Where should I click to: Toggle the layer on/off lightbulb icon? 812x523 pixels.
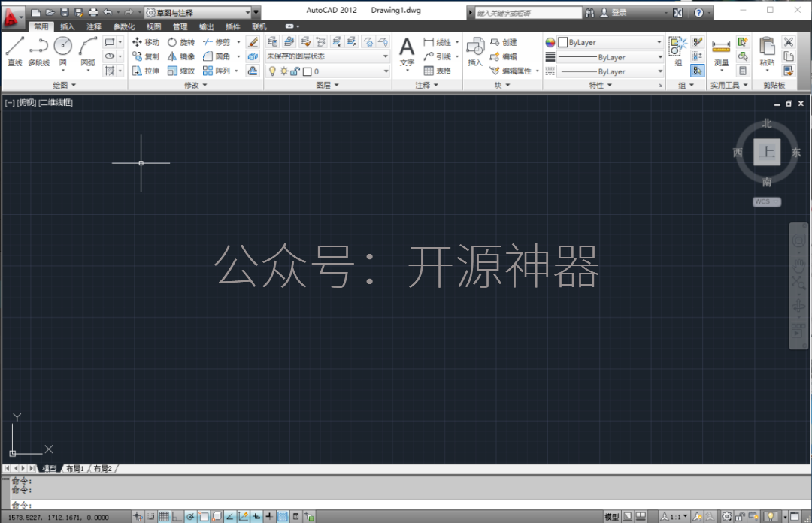coord(272,71)
